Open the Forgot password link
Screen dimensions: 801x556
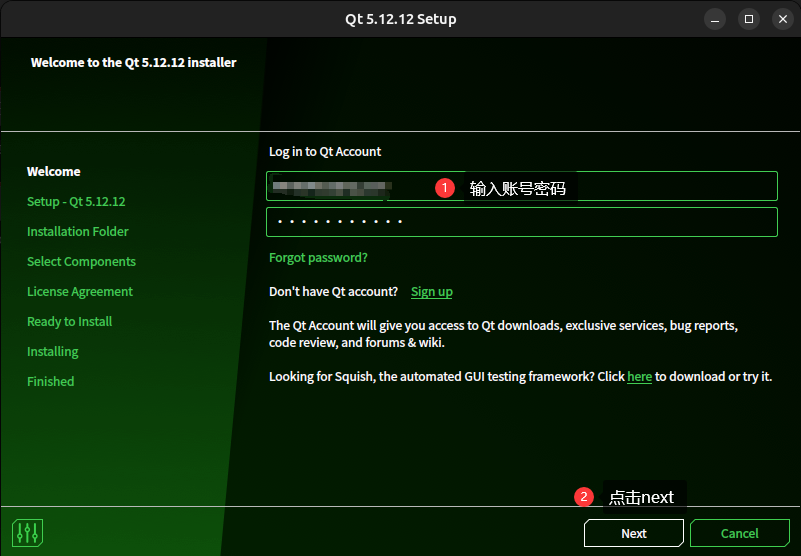click(x=318, y=258)
